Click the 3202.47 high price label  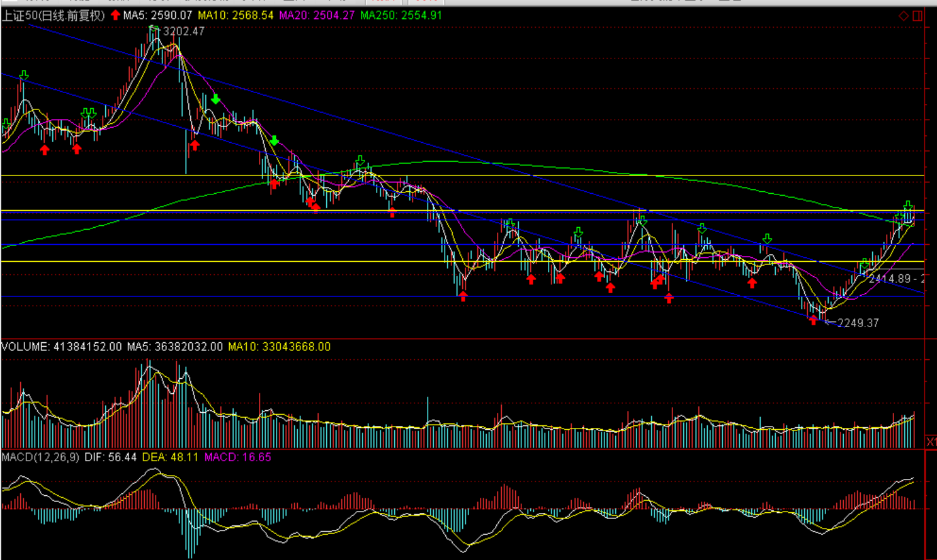184,31
